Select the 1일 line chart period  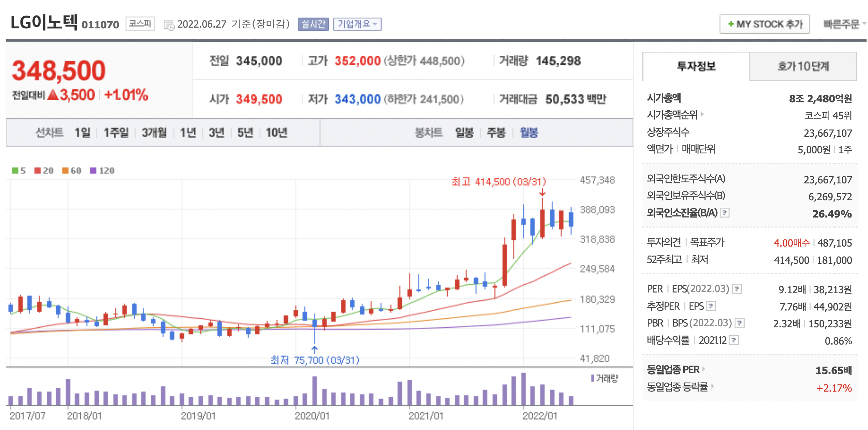(x=82, y=132)
